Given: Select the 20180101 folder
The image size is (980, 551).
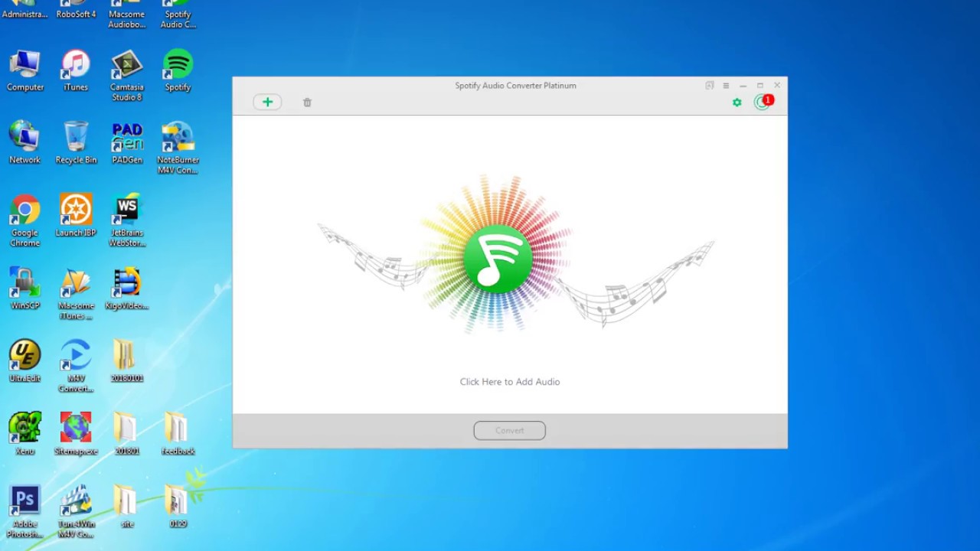Looking at the screenshot, I should click(x=127, y=360).
